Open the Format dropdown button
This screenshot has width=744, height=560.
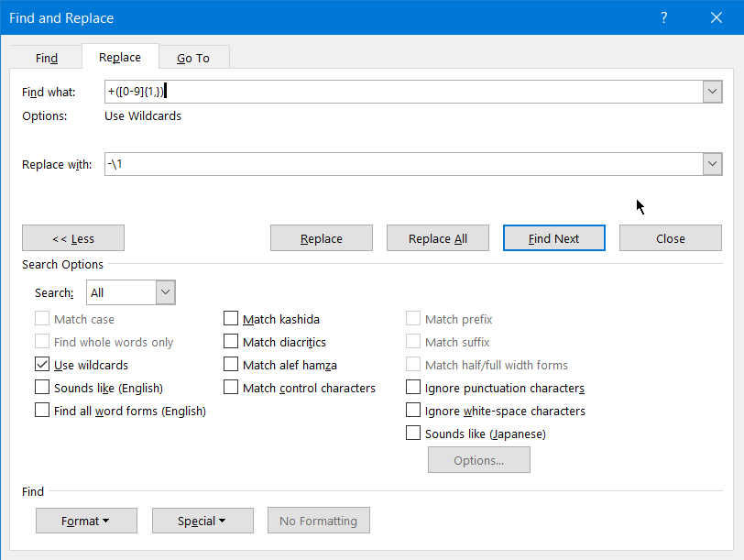[x=86, y=521]
